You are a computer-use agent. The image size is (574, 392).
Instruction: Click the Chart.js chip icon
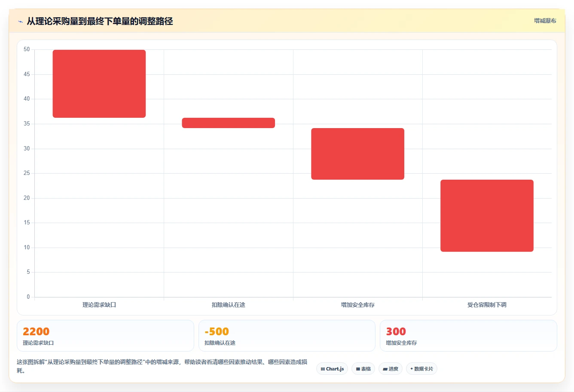coord(323,369)
